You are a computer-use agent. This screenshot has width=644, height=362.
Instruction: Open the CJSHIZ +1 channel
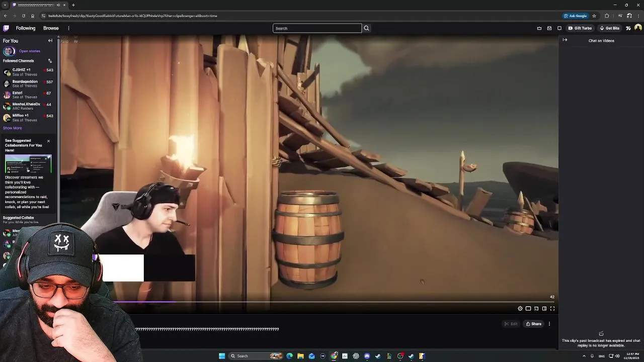coord(28,72)
